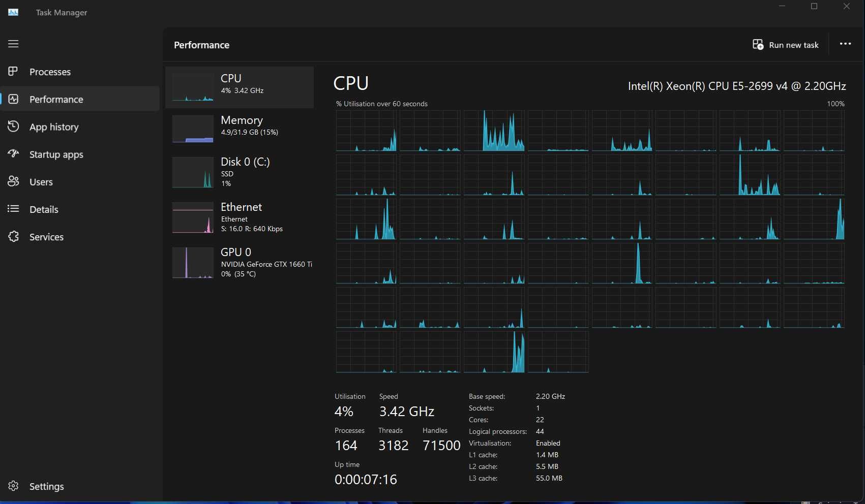Click the Startup apps gauge icon
865x504 pixels.
[x=13, y=153]
